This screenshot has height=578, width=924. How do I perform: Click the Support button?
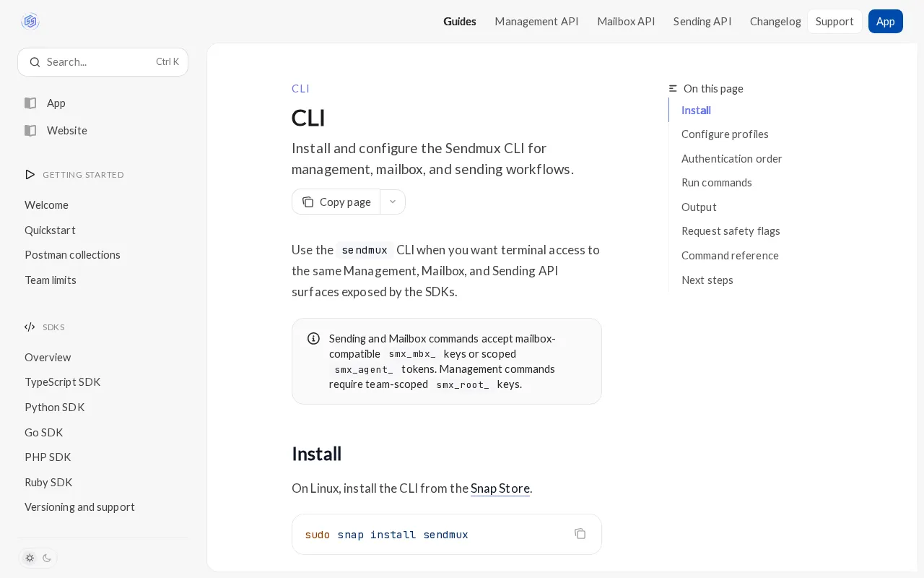point(834,22)
